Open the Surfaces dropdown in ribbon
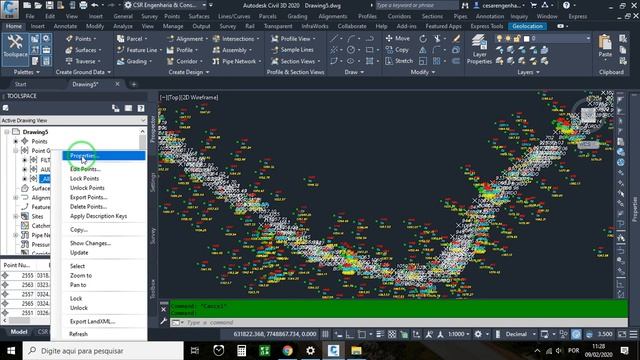This screenshot has height=360, width=640. click(x=83, y=50)
